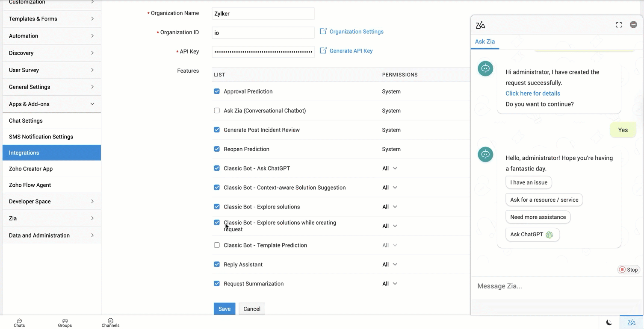Click the Zia icon in bottom bar
This screenshot has width=644, height=329.
[631, 323]
